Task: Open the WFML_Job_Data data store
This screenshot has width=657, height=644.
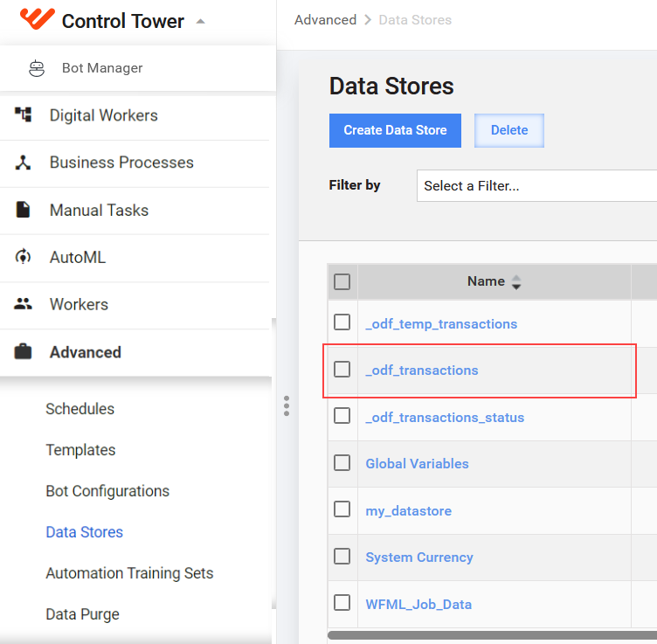Action: tap(418, 604)
